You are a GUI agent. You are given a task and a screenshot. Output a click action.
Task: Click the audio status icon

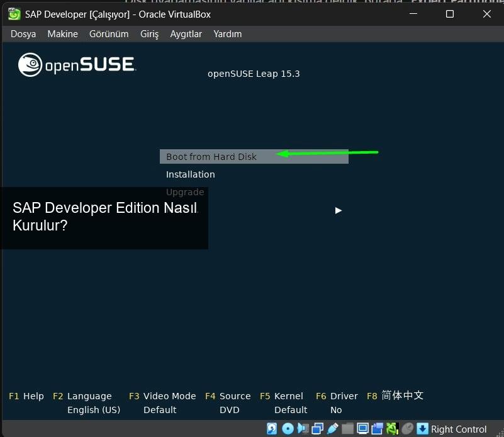coord(303,429)
